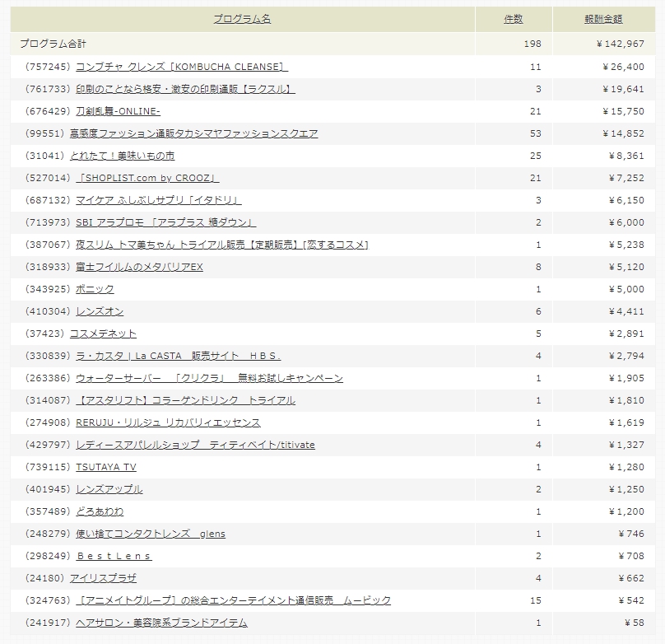Click amount ¥2,794 in La CASTA row

coord(626,356)
